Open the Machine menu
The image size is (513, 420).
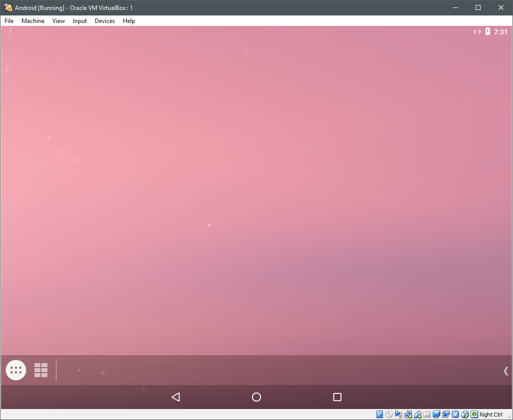point(33,20)
